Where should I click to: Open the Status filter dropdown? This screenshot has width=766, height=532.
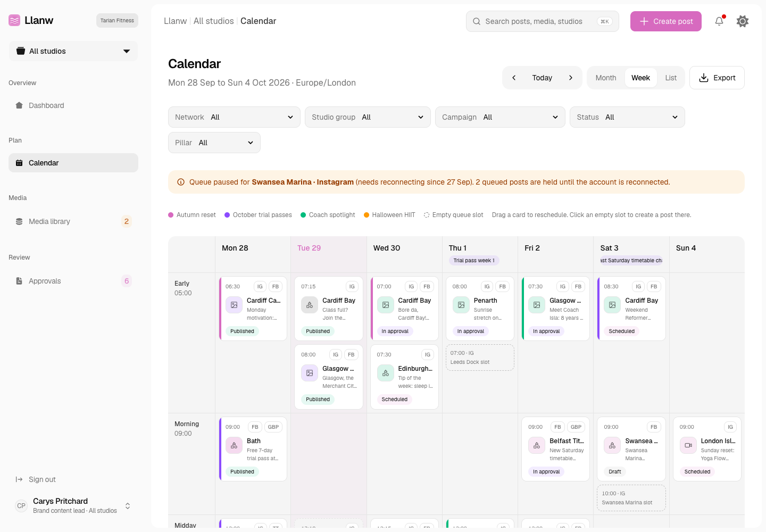click(x=627, y=117)
